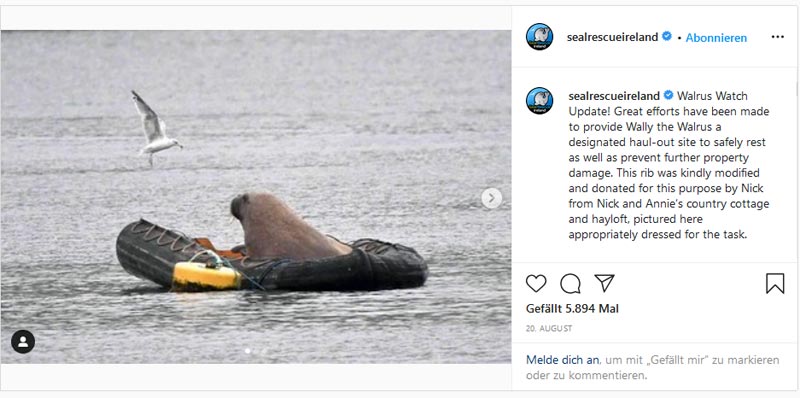Open sealrescueireland username in post header

click(x=612, y=37)
